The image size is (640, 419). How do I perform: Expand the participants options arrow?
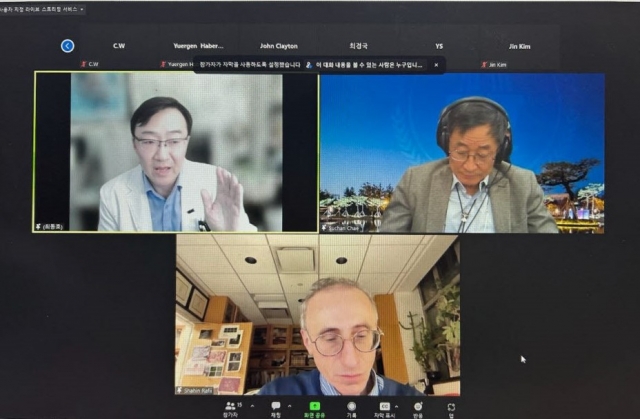tap(252, 406)
